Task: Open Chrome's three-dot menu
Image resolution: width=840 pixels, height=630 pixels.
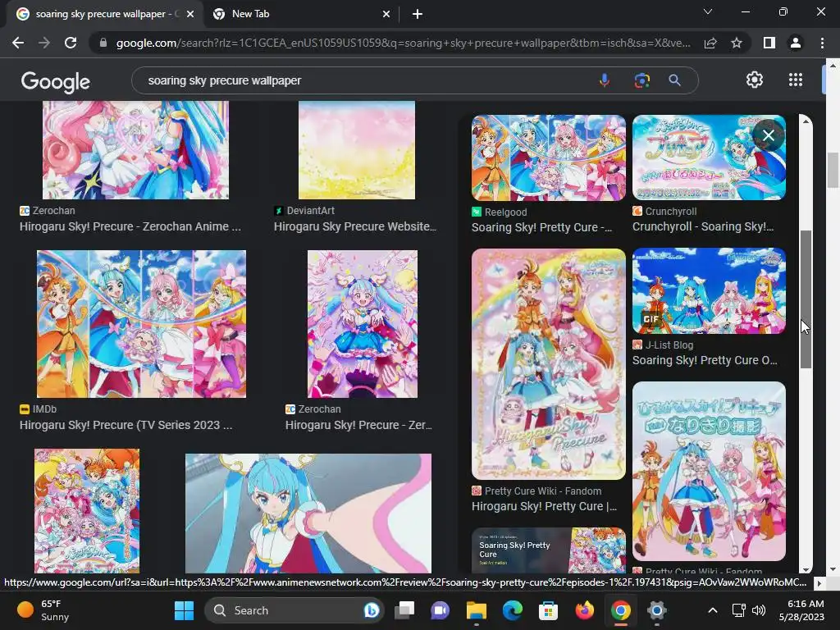Action: click(822, 43)
